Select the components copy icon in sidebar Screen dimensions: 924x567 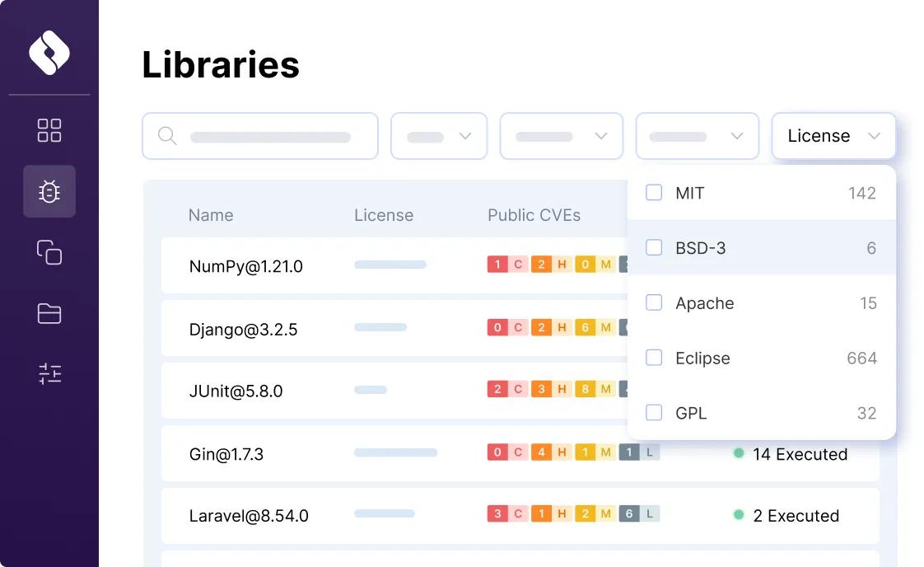pyautogui.click(x=49, y=253)
